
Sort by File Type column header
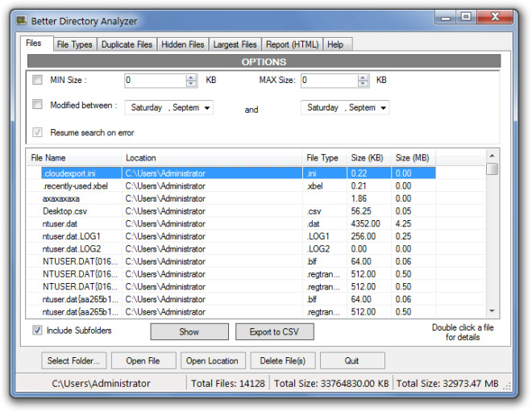point(324,158)
